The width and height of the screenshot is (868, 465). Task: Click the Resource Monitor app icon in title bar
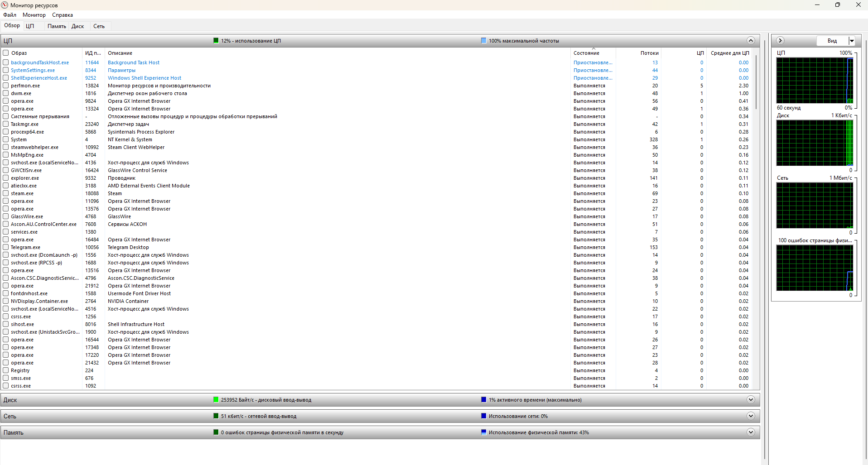click(5, 5)
